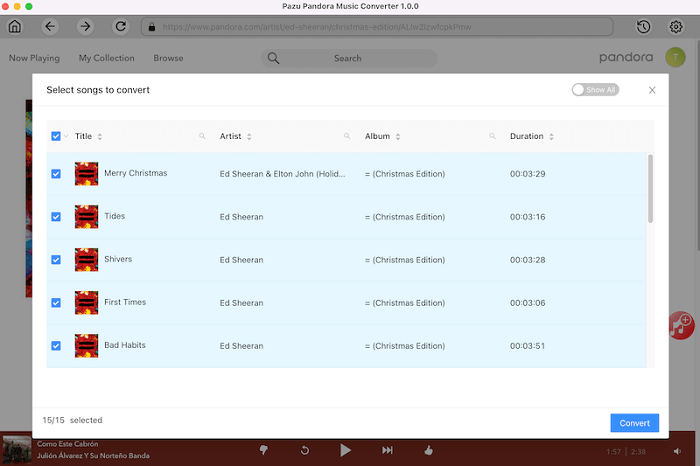The image size is (700, 466).
Task: Uncheck the Merry Christmas song checkbox
Action: pyautogui.click(x=56, y=174)
